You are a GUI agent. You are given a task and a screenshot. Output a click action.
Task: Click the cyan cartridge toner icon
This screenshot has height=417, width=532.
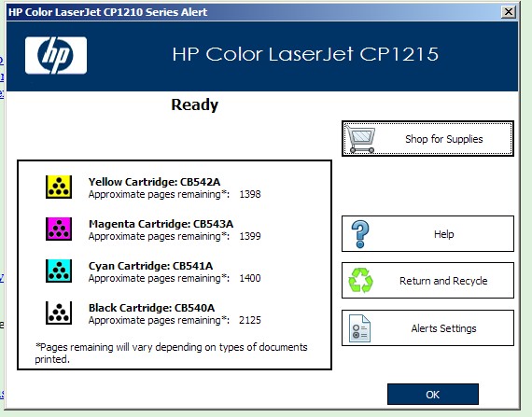pos(59,271)
